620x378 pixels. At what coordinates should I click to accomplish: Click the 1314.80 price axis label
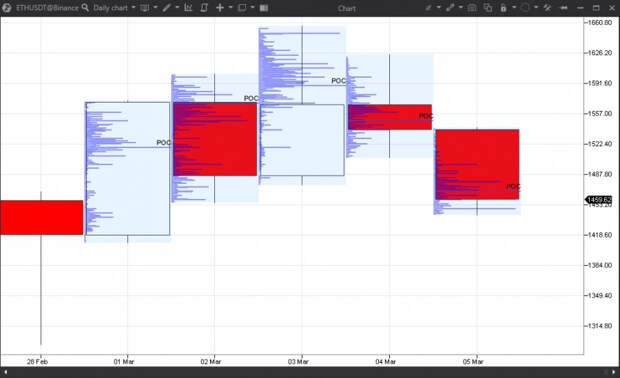coord(599,326)
